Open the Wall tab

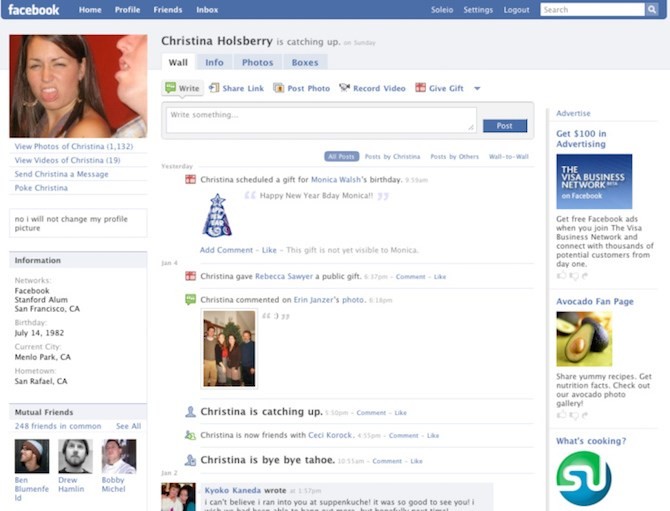click(178, 62)
